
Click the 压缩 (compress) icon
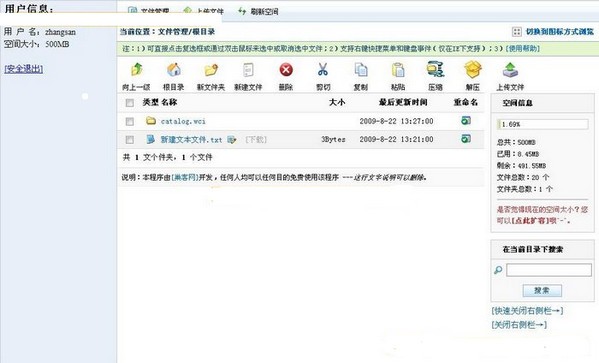point(435,69)
